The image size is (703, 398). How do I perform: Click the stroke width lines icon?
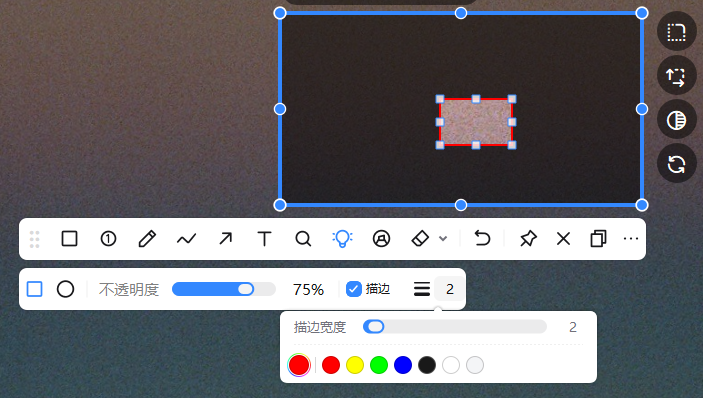click(422, 289)
